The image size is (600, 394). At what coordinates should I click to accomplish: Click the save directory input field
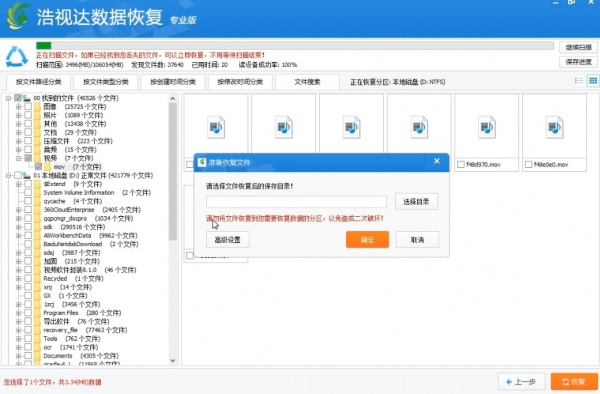point(296,202)
